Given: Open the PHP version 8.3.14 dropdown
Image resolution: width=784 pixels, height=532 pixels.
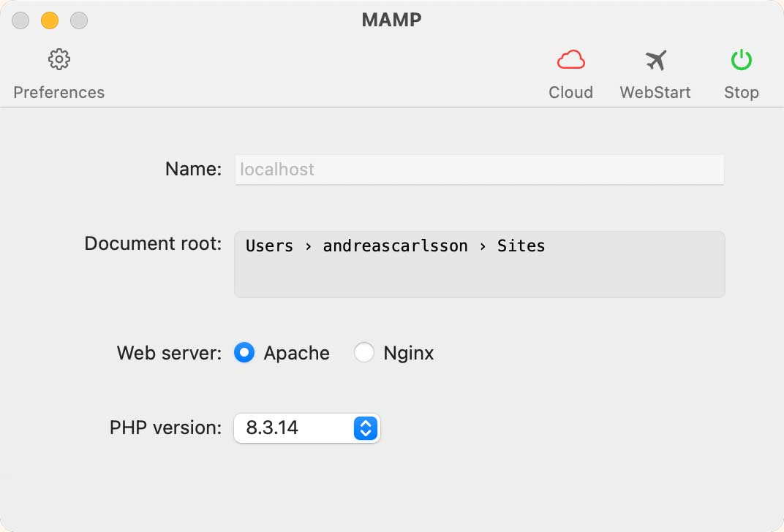Looking at the screenshot, I should coord(307,428).
